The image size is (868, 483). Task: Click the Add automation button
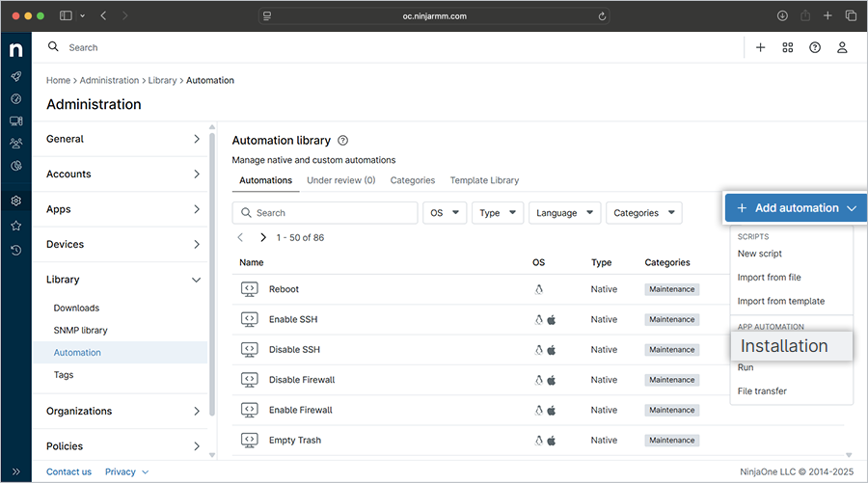[x=795, y=208]
